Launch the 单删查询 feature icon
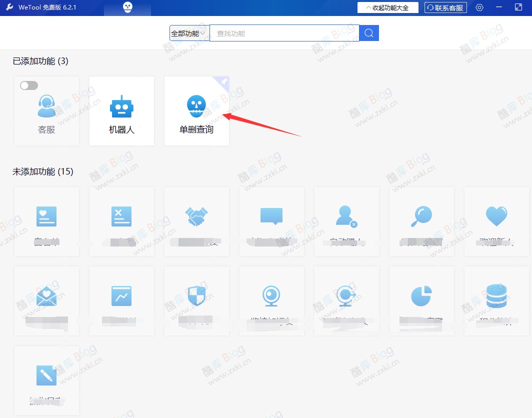This screenshot has width=532, height=418. point(196,106)
